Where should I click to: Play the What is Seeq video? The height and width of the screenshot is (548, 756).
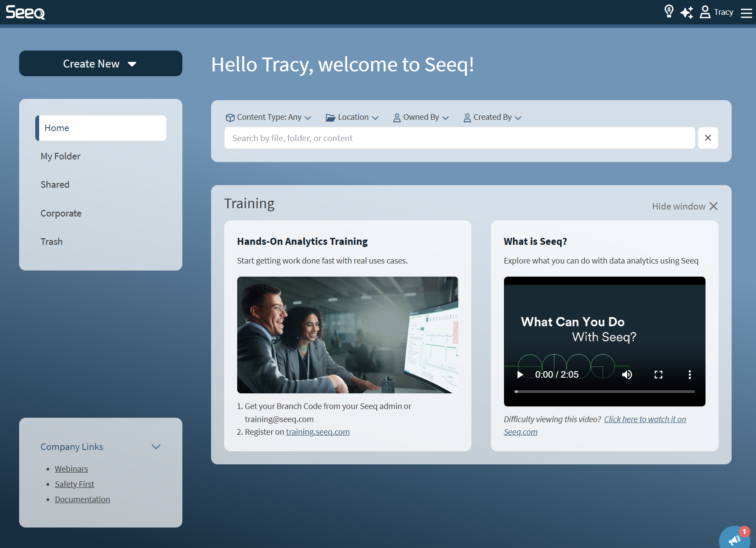click(x=520, y=375)
